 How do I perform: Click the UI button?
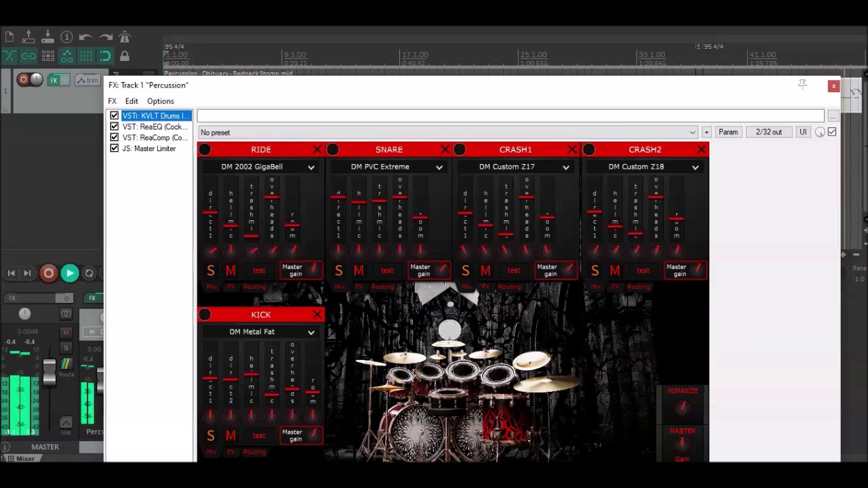pos(803,133)
